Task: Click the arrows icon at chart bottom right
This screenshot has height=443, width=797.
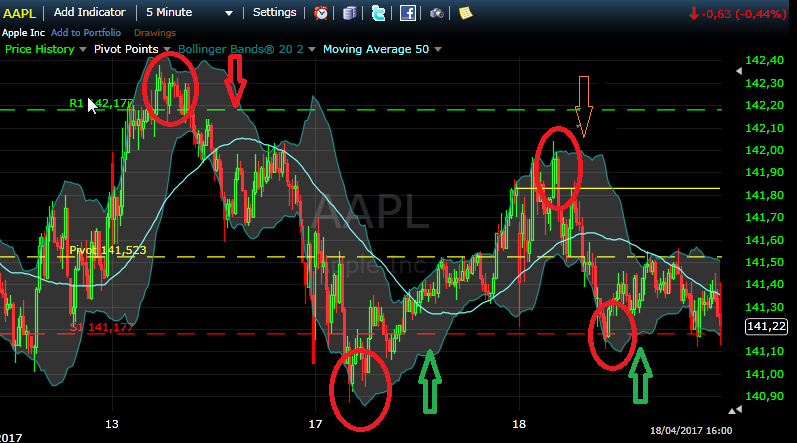Action: (735, 409)
